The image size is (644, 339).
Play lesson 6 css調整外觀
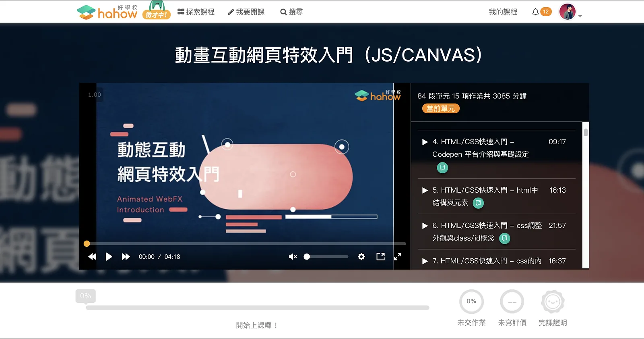pos(425,226)
